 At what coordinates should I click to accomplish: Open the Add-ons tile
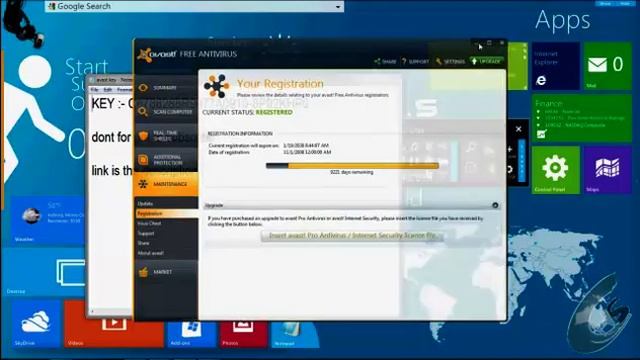click(x=191, y=334)
